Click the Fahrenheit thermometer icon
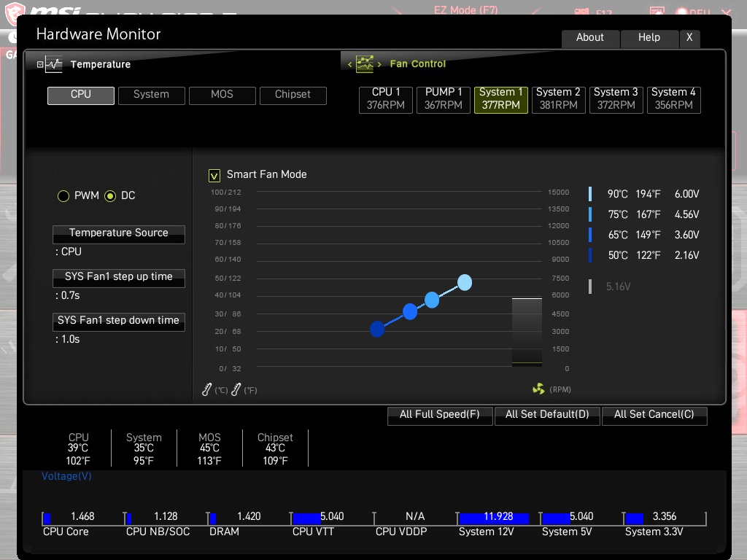Viewport: 747px width, 560px height. click(x=236, y=389)
